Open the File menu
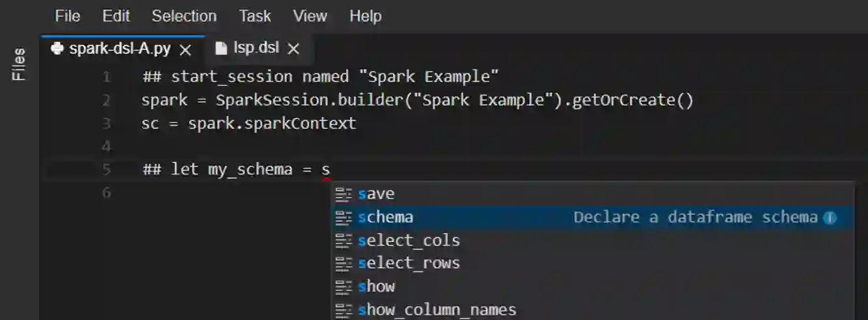The image size is (868, 320). (68, 16)
